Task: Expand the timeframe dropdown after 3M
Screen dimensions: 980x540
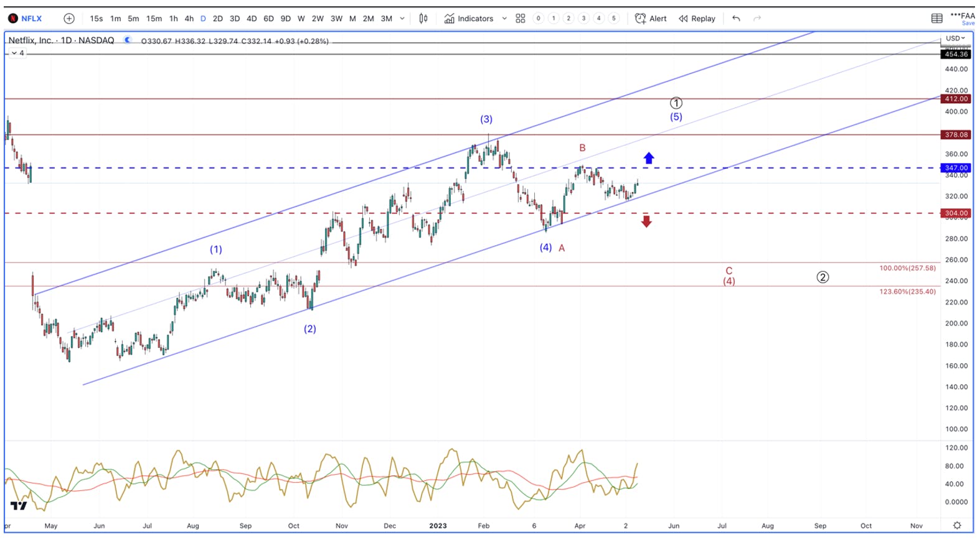Action: 402,19
